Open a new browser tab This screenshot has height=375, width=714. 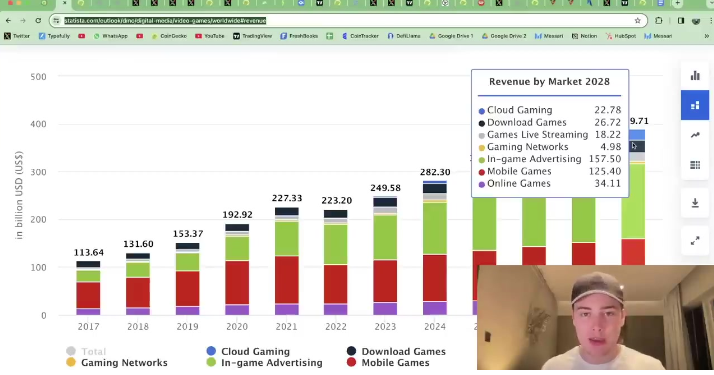(678, 3)
